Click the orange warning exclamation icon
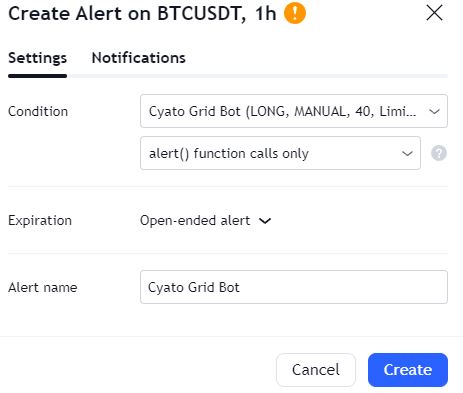The height and width of the screenshot is (393, 463). click(x=295, y=13)
